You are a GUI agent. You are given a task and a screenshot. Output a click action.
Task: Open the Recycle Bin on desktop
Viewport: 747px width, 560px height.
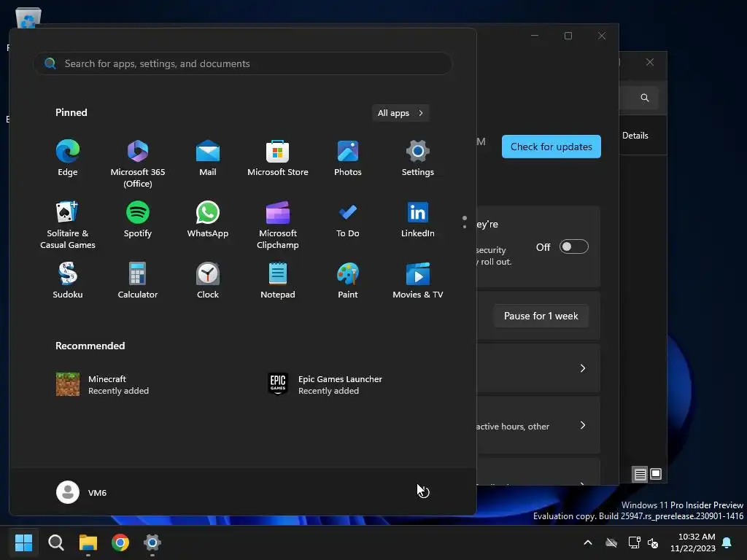click(28, 19)
